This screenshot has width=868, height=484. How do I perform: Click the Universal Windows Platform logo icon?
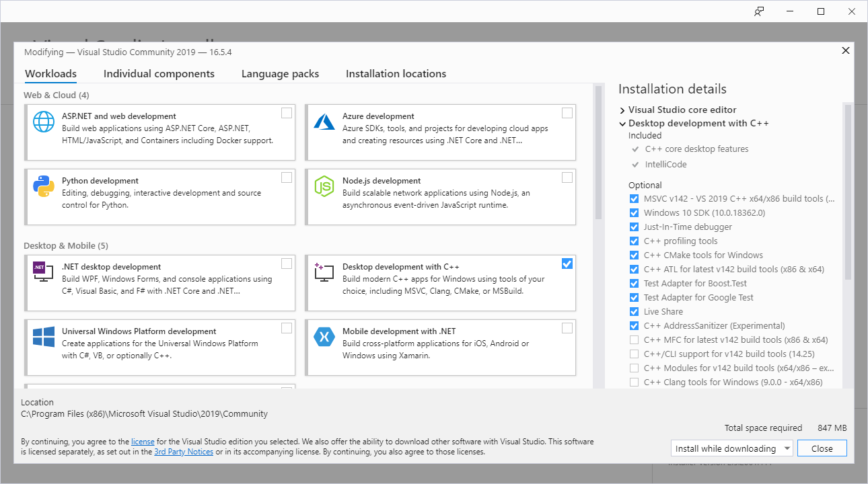pyautogui.click(x=44, y=337)
